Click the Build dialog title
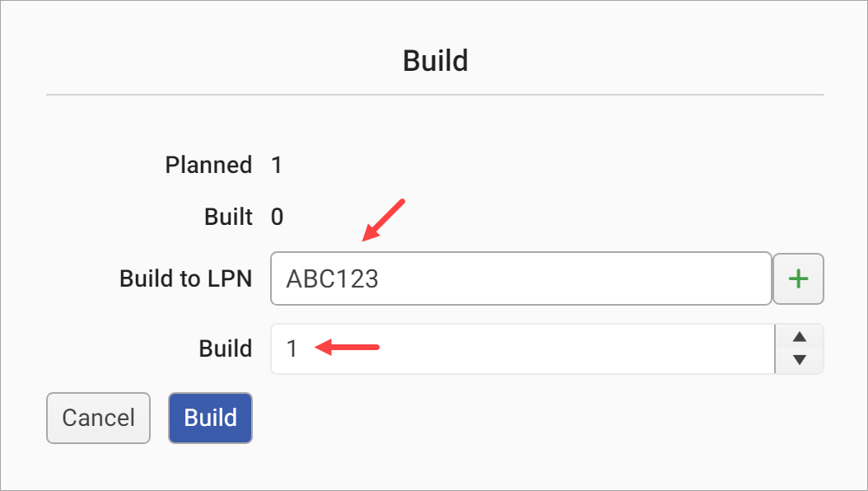Image resolution: width=868 pixels, height=491 pixels. [435, 60]
